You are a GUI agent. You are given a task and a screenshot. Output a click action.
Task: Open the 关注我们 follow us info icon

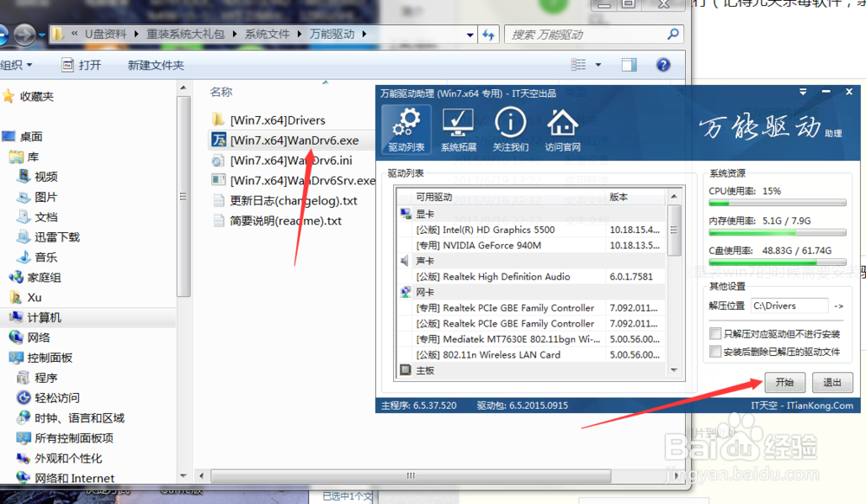click(x=510, y=130)
